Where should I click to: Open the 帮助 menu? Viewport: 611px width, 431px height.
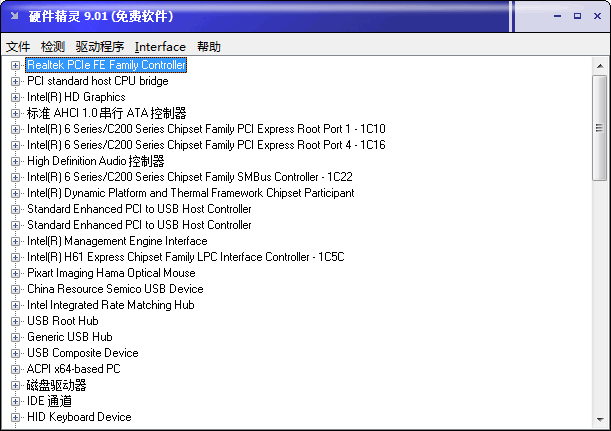click(209, 47)
